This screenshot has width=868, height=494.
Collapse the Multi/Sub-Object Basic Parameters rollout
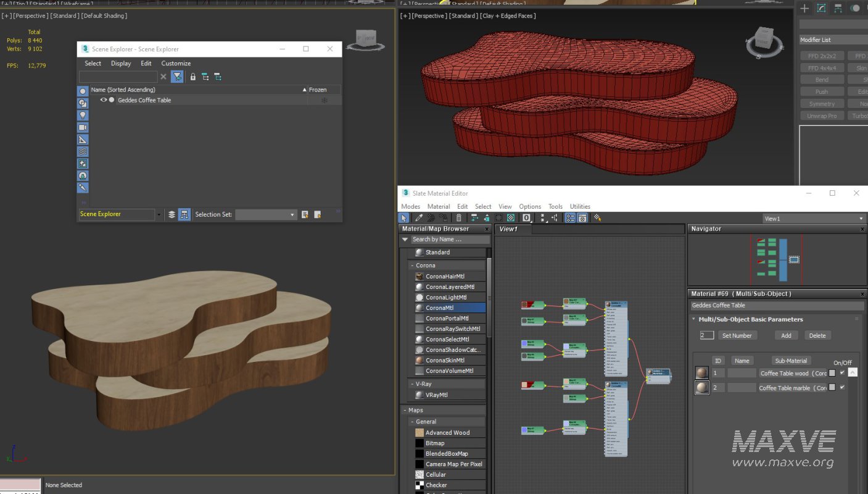pyautogui.click(x=693, y=319)
